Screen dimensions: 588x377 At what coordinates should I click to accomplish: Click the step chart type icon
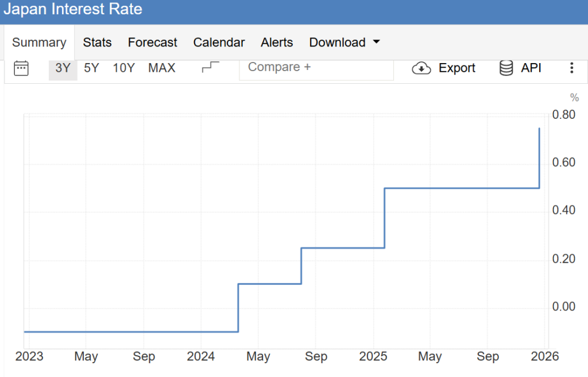(x=210, y=68)
